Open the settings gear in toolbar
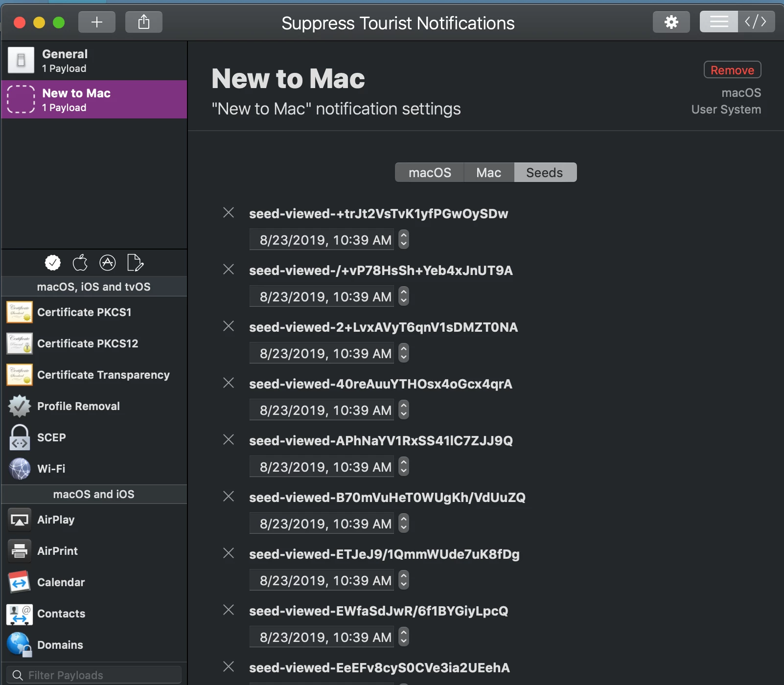This screenshot has height=685, width=784. 671,22
